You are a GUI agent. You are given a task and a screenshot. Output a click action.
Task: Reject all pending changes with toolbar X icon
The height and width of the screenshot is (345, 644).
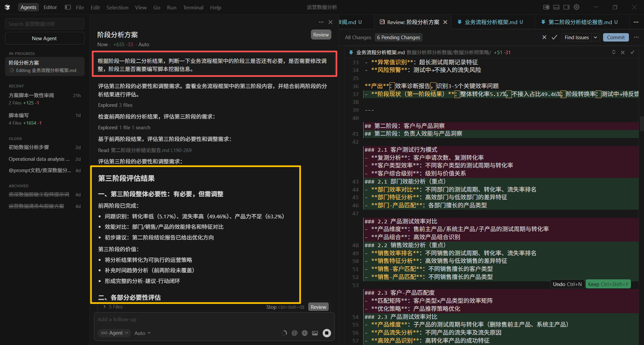point(544,37)
